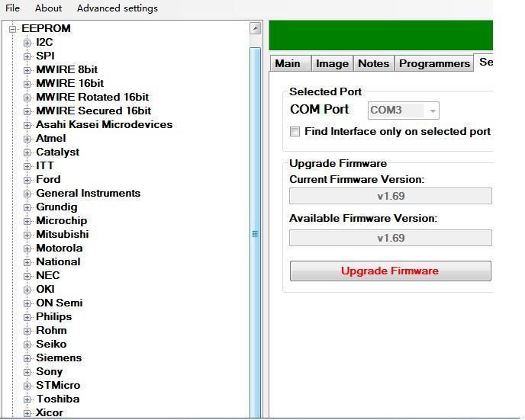The width and height of the screenshot is (525, 420).
Task: Enable Find Interface only on selected port
Action: tap(295, 131)
